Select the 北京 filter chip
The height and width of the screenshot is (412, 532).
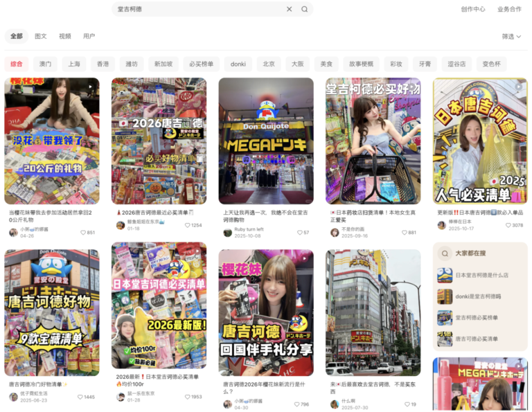[269, 64]
